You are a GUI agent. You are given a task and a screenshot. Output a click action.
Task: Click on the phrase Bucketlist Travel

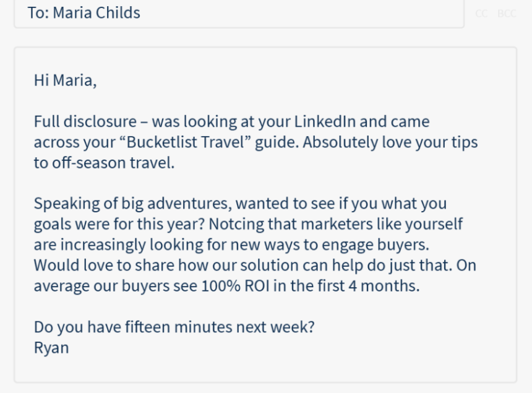pyautogui.click(x=185, y=142)
